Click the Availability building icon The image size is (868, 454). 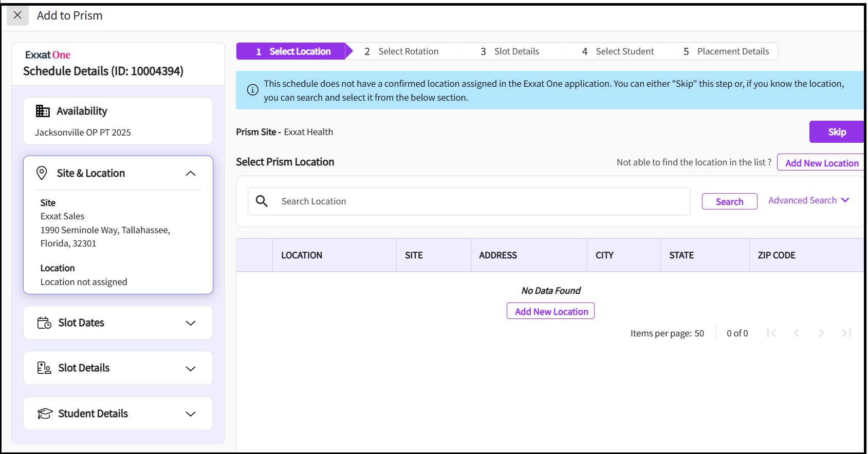43,111
